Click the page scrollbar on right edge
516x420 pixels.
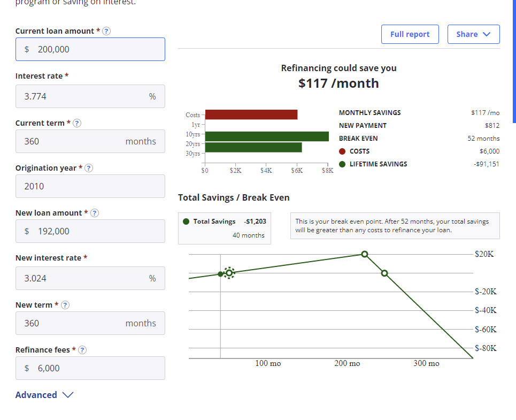click(514, 61)
